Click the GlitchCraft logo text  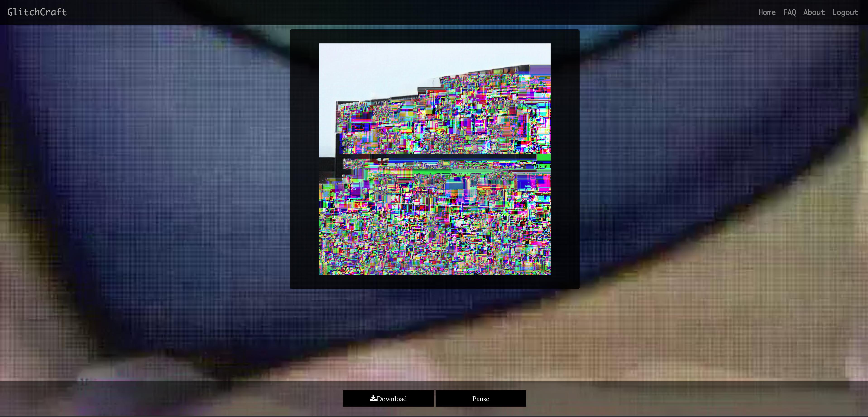click(x=37, y=12)
